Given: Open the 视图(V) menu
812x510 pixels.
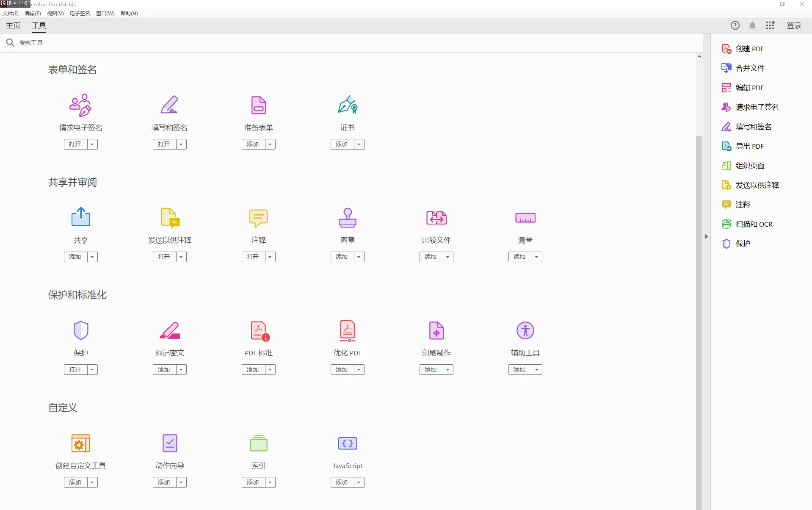Looking at the screenshot, I should click(55, 14).
